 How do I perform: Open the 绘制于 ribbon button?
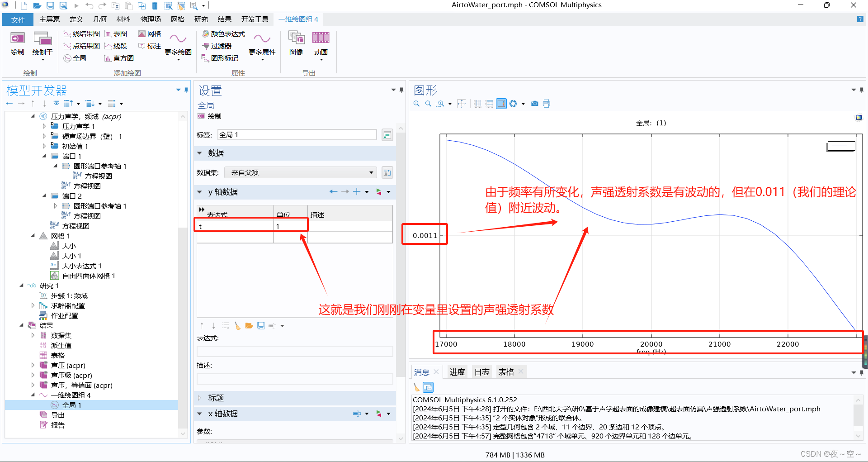[x=42, y=46]
